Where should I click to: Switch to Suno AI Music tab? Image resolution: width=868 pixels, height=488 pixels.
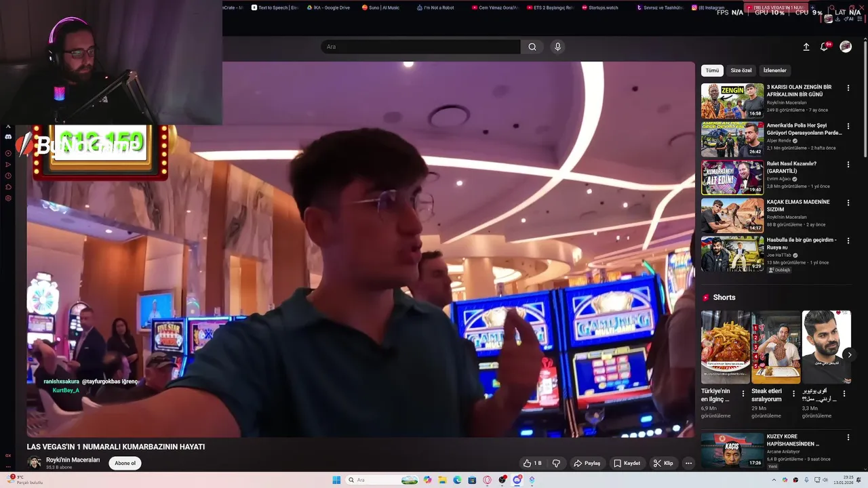[381, 7]
